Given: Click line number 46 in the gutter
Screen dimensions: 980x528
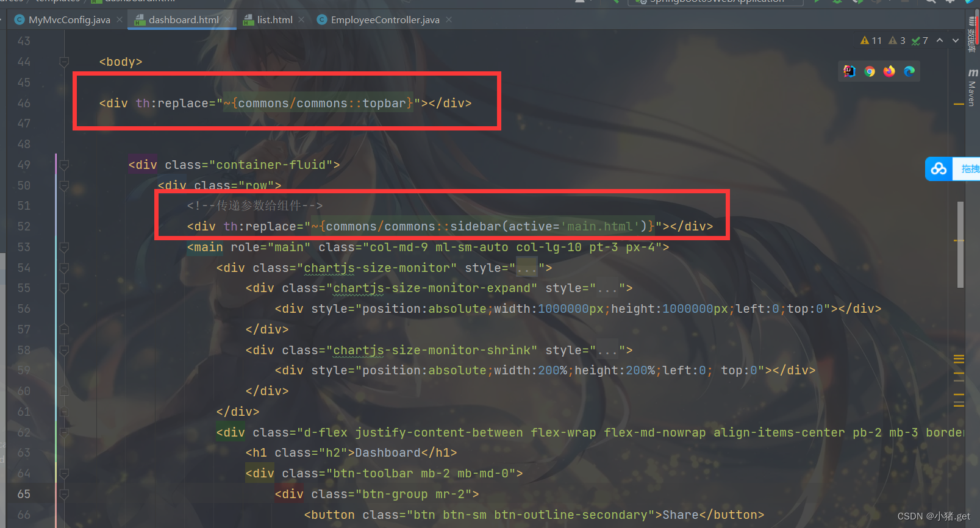Looking at the screenshot, I should click(24, 103).
